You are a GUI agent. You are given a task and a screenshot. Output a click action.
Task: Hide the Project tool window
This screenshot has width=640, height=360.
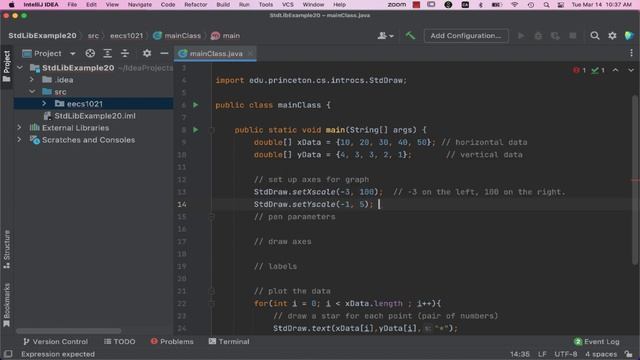164,53
